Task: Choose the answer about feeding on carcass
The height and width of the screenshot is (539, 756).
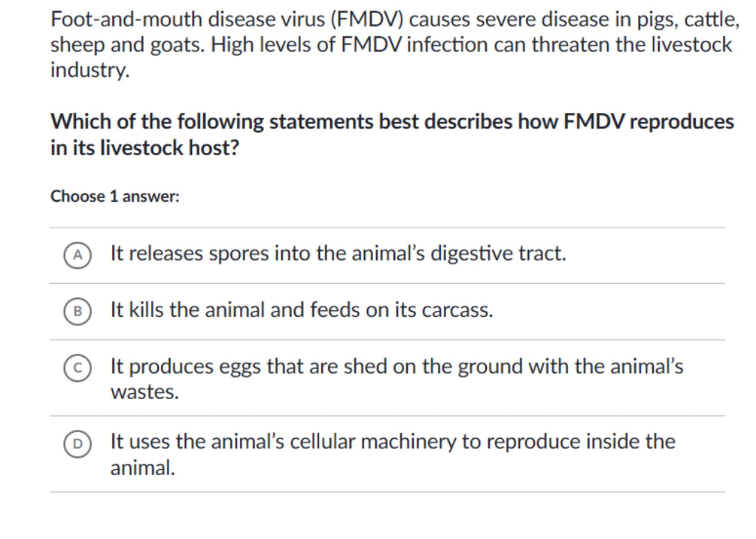Action: 301,310
